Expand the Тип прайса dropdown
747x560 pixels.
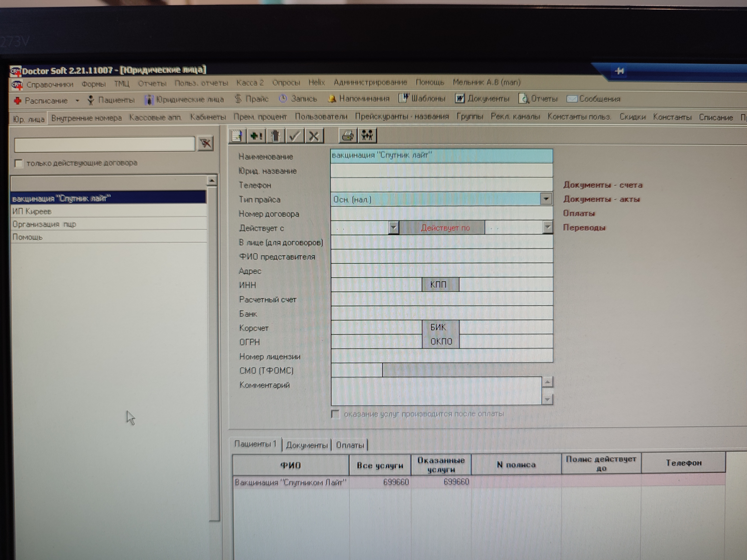pyautogui.click(x=546, y=199)
